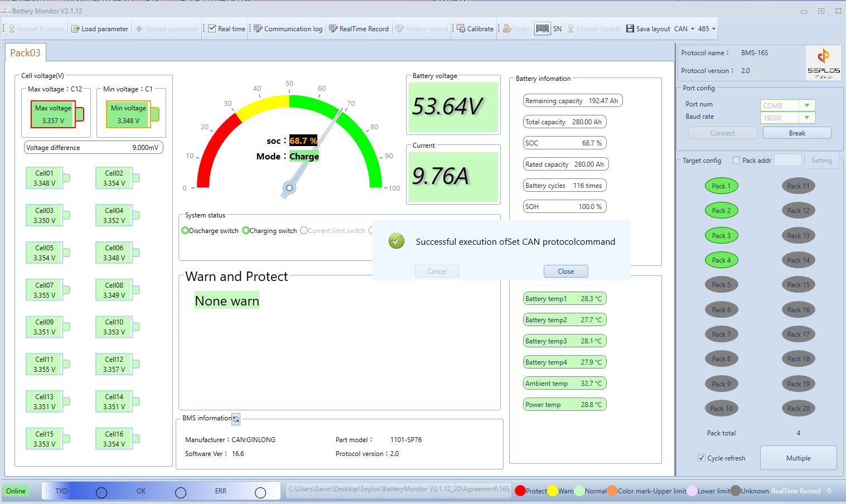Viewport: 846px width, 504px height.
Task: Select the Pack03 tab
Action: point(25,53)
